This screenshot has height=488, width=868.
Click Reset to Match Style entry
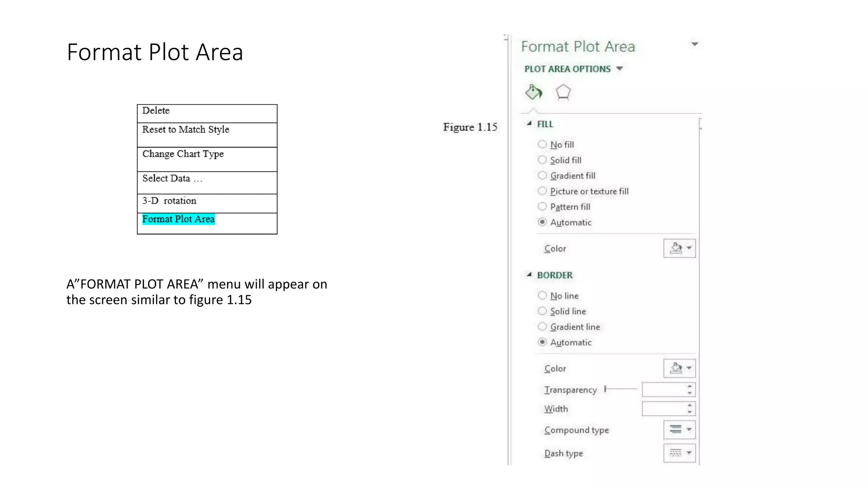186,130
